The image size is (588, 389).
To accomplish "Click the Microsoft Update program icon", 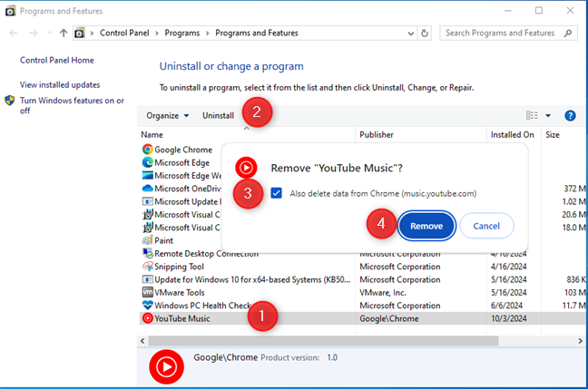I will coord(147,201).
